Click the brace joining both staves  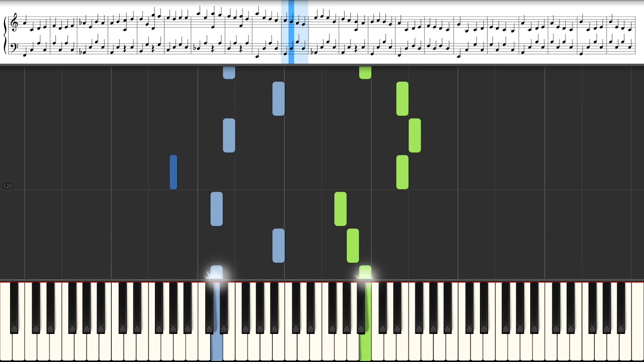click(6, 34)
